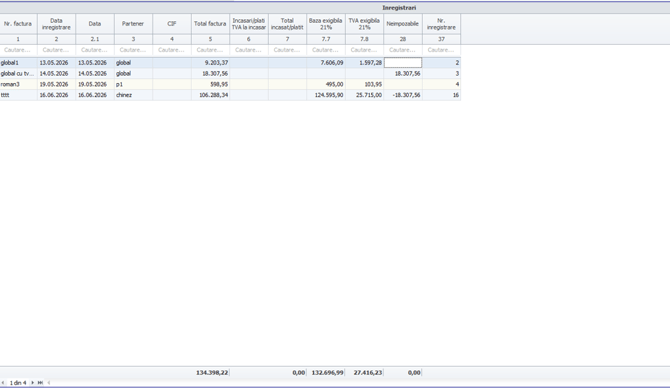Select the 'tttt' invoice row

click(230, 95)
